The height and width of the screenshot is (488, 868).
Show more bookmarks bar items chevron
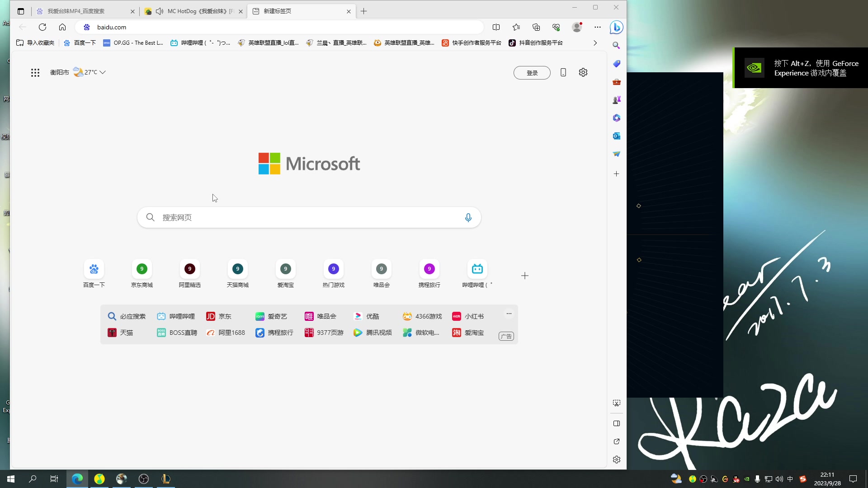coord(595,43)
